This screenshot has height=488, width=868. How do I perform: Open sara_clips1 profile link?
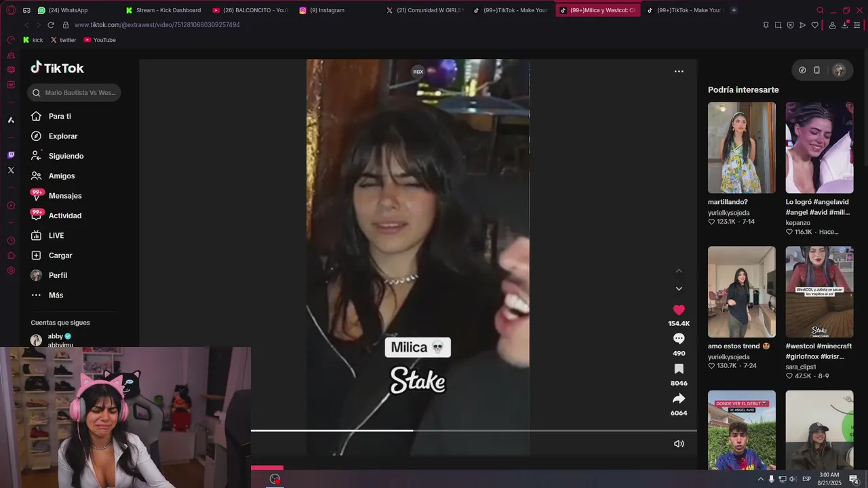(x=801, y=367)
